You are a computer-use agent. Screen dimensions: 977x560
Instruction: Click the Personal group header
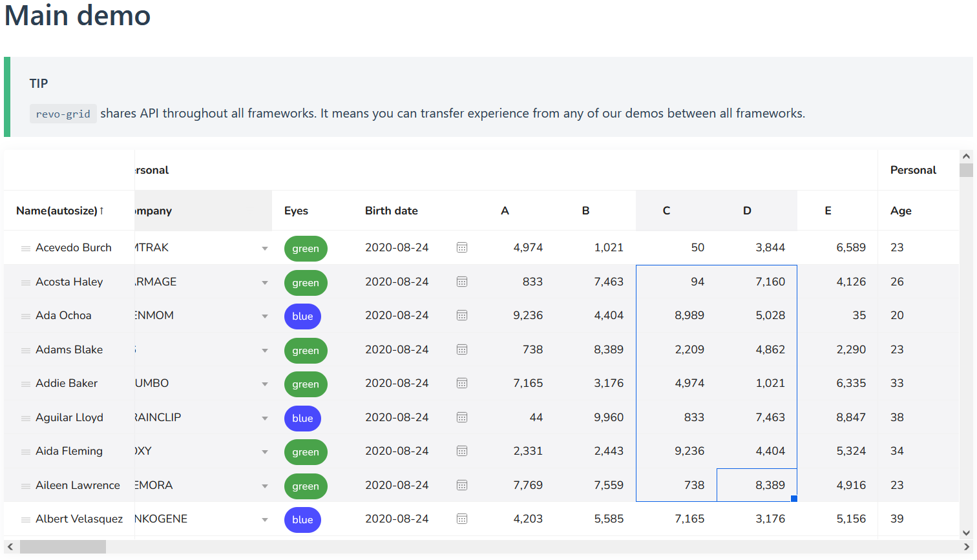(913, 170)
